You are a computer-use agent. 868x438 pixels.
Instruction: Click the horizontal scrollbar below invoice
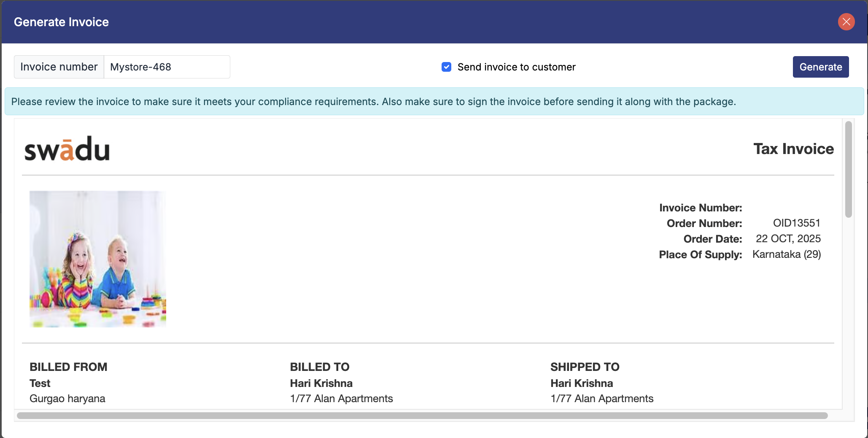pyautogui.click(x=422, y=416)
